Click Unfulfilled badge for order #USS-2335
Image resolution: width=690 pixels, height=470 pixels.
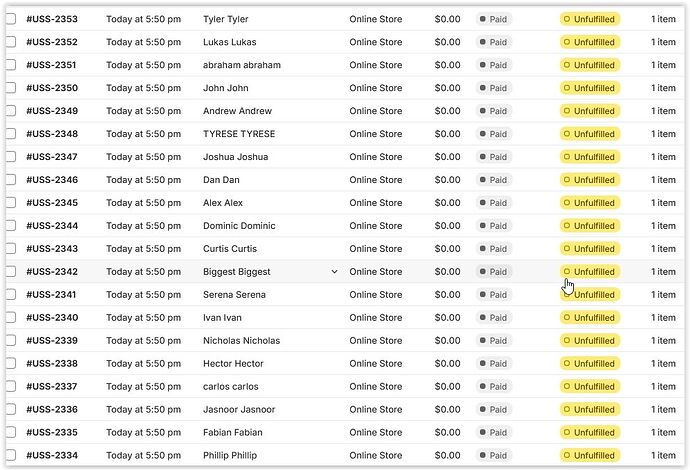tap(590, 433)
